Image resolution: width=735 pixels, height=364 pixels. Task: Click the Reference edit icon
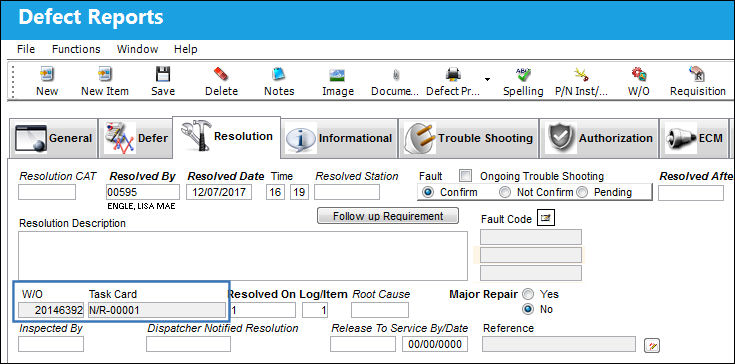652,345
